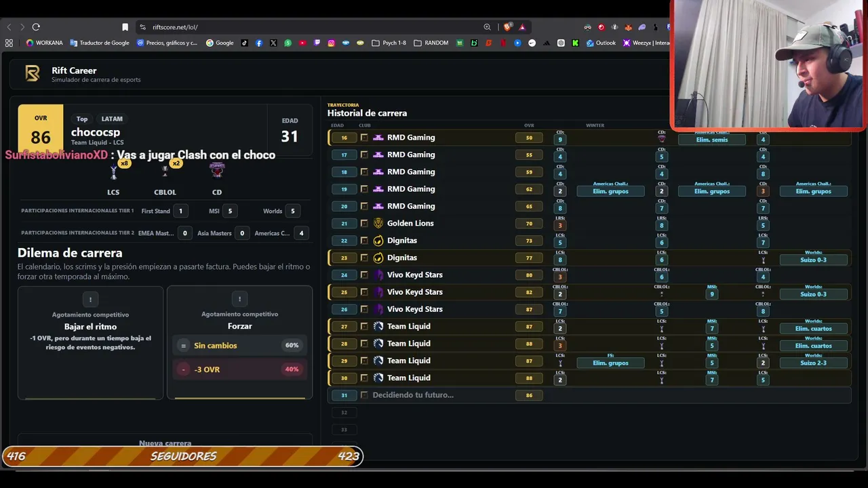Click the LCS trophy icon with x8 badge

[114, 172]
